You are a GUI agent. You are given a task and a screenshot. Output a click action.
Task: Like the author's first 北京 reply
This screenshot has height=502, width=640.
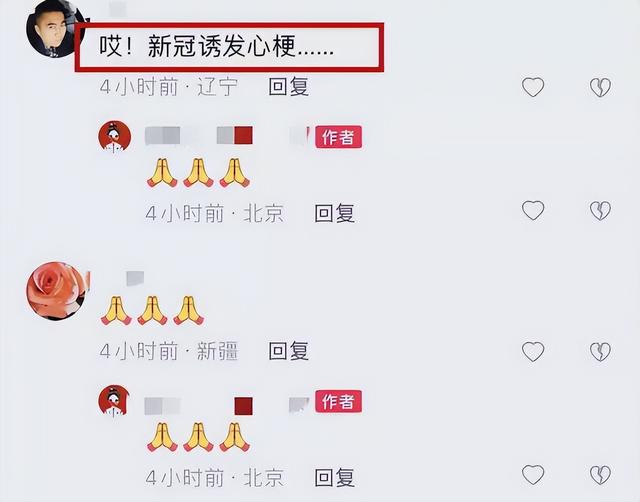coord(533,211)
